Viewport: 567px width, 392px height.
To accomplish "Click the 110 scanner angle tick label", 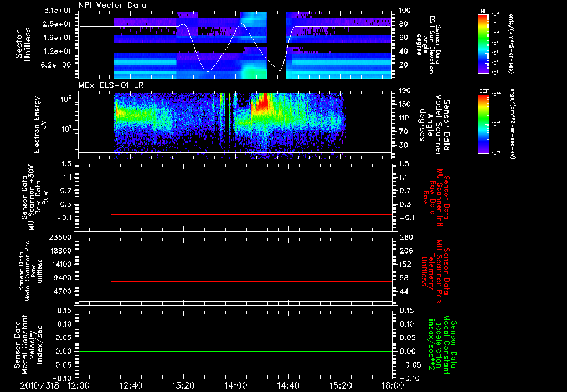I will click(405, 118).
